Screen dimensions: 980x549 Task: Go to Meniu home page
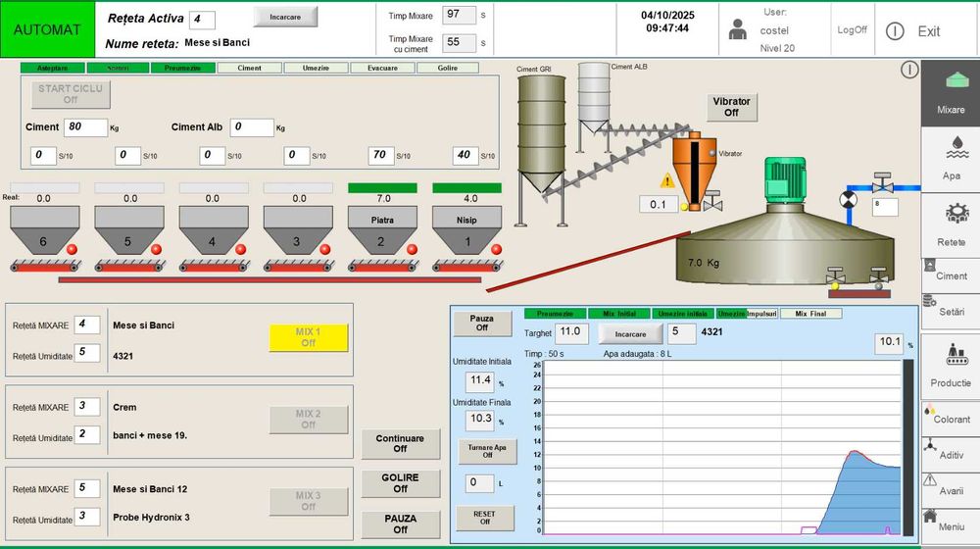point(950,524)
